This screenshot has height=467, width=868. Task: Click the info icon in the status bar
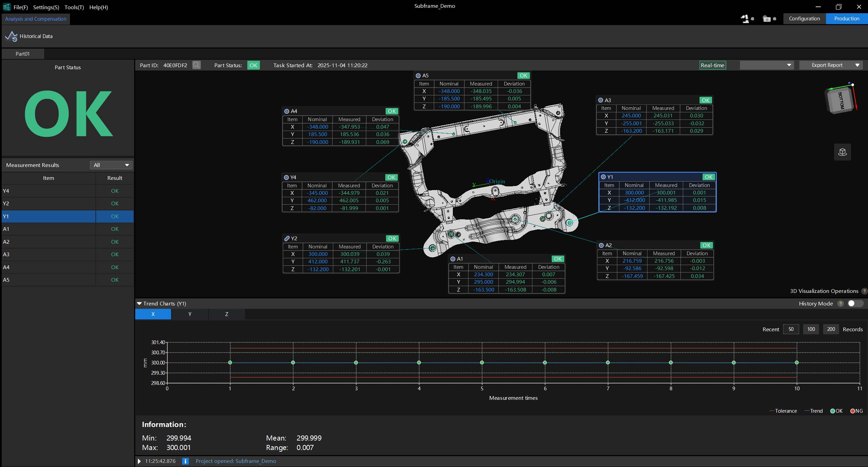185,461
